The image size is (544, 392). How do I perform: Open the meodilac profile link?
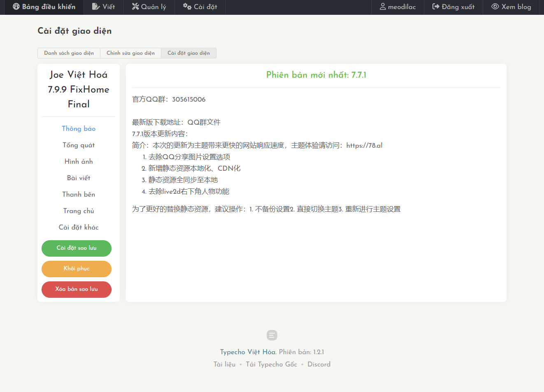click(x=398, y=7)
